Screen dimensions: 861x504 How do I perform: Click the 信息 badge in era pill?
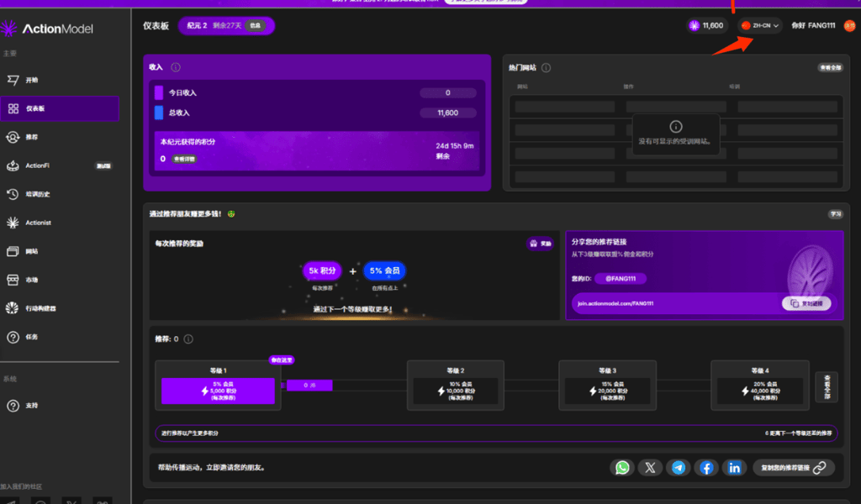[x=256, y=26]
